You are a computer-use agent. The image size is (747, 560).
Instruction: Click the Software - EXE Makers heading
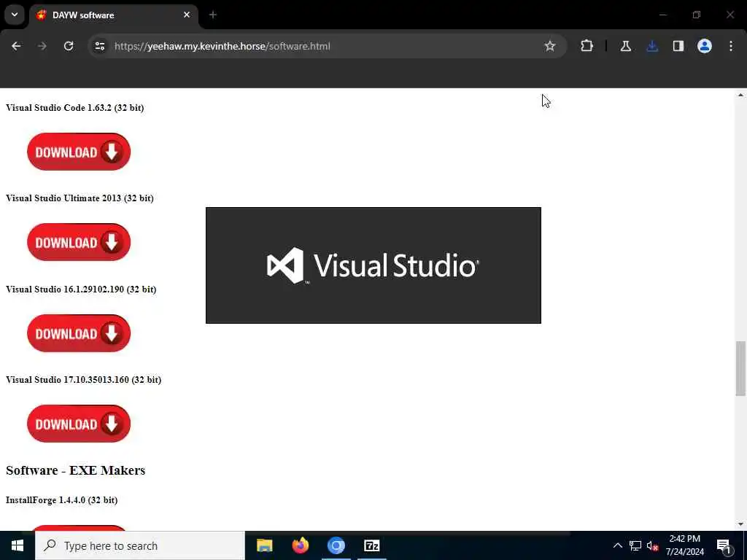click(x=76, y=470)
